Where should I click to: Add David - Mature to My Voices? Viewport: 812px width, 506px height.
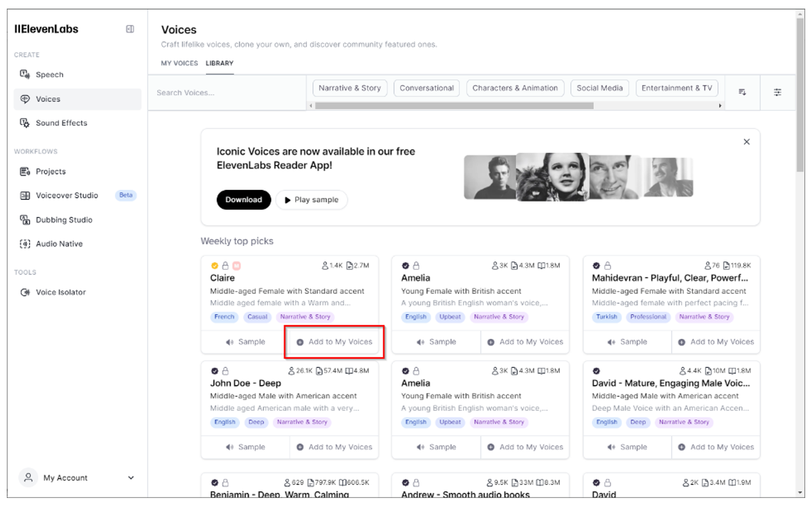coord(716,447)
